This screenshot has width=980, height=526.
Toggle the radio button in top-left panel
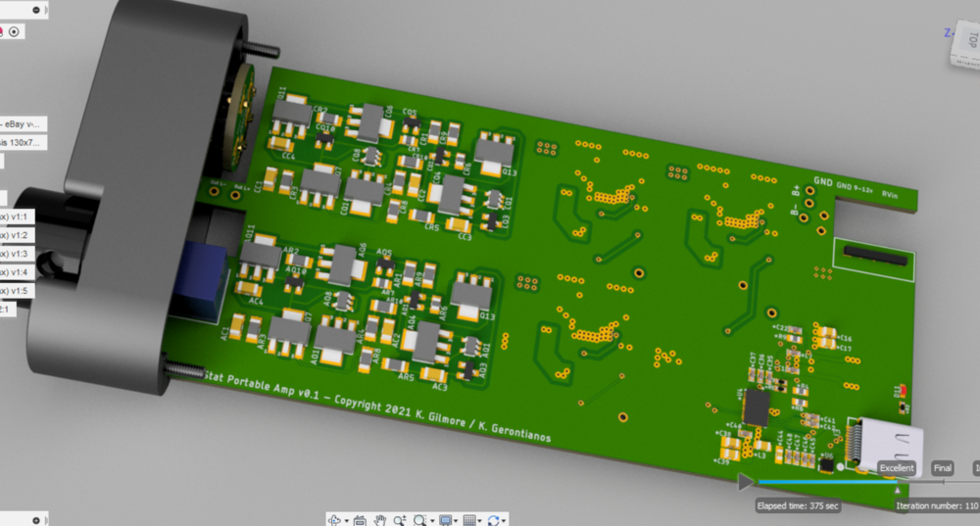click(17, 31)
